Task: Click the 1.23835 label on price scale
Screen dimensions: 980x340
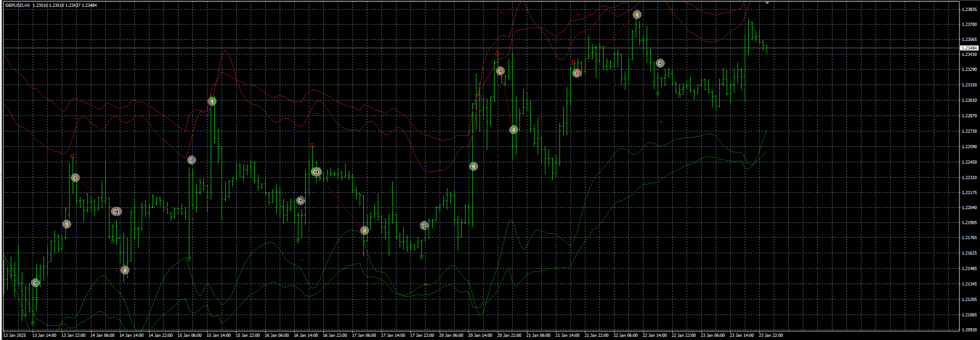Action: coord(969,9)
